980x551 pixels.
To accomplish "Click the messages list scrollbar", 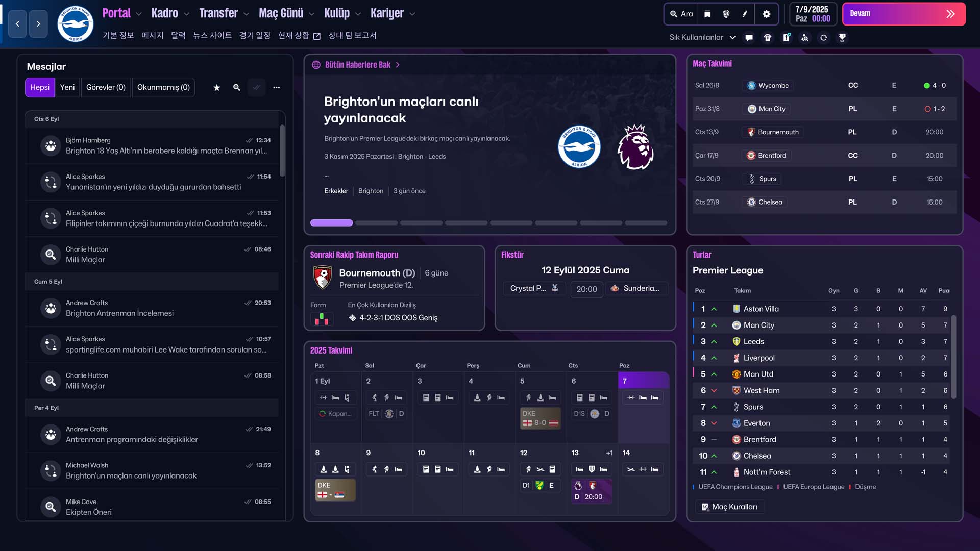I will click(282, 151).
